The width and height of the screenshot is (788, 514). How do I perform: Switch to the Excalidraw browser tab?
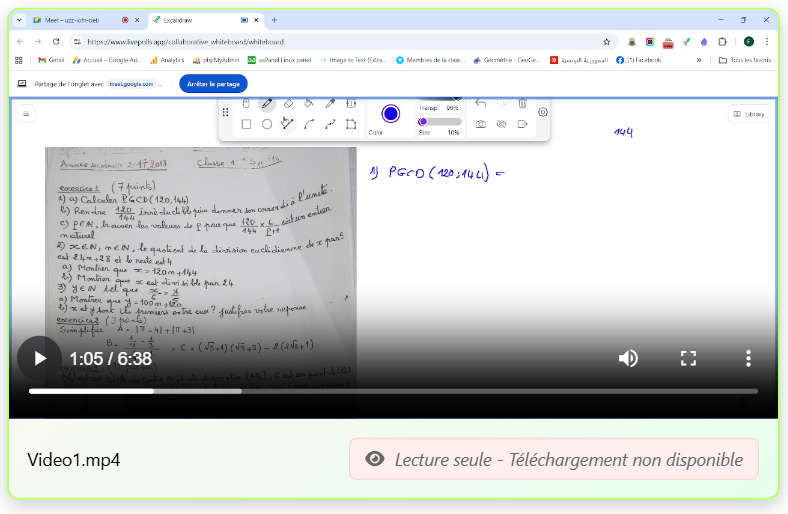click(x=195, y=20)
